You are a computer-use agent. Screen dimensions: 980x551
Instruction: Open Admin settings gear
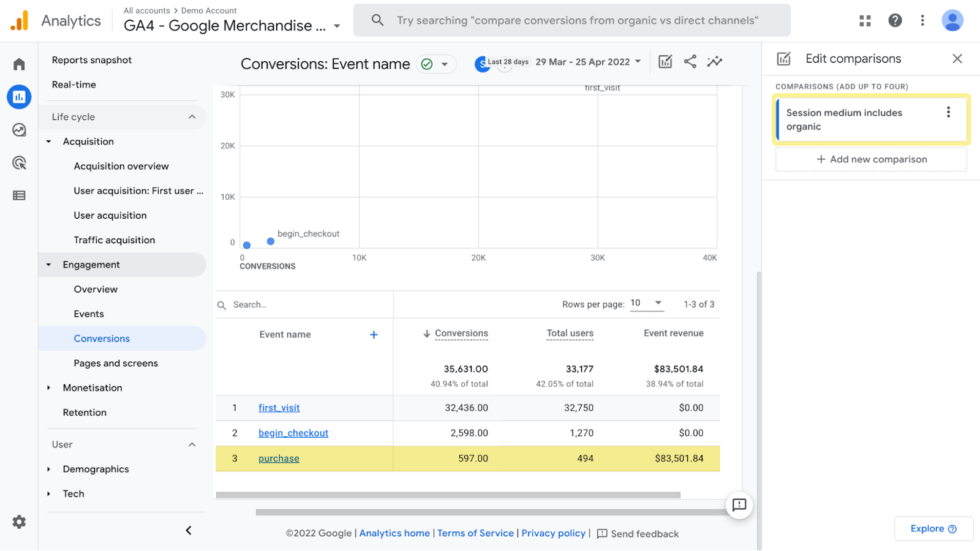coord(19,522)
